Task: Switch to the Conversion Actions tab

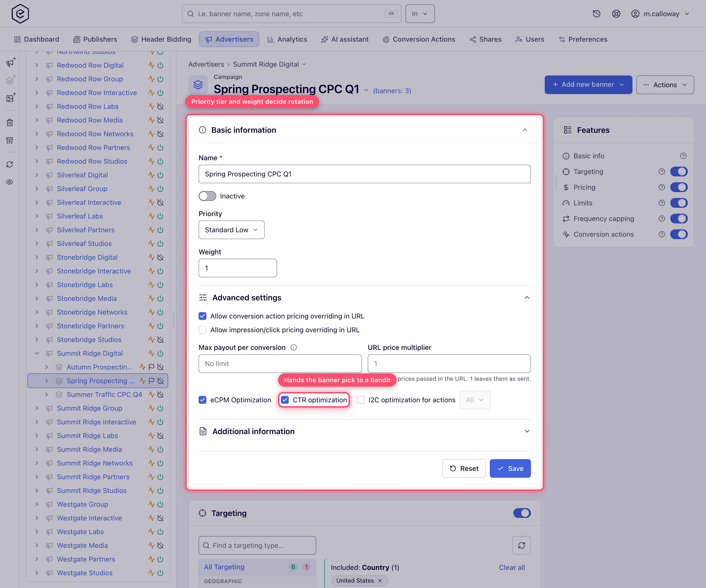Action: coord(418,39)
